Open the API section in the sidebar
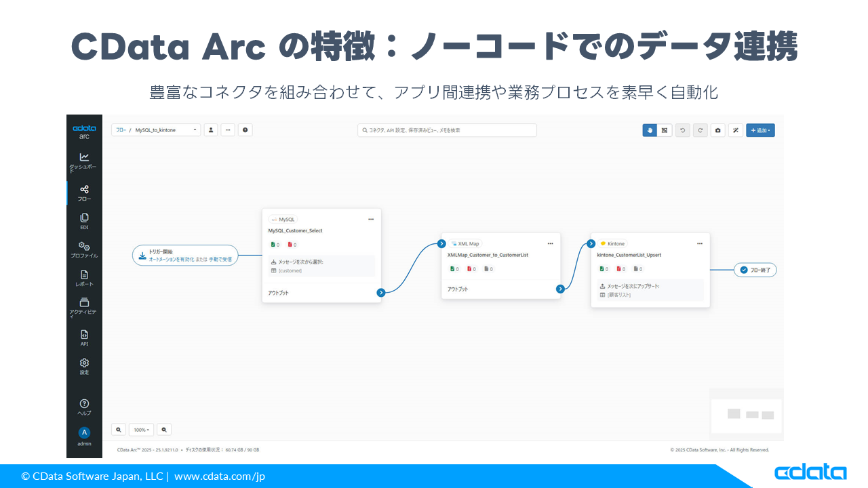 pos(84,338)
